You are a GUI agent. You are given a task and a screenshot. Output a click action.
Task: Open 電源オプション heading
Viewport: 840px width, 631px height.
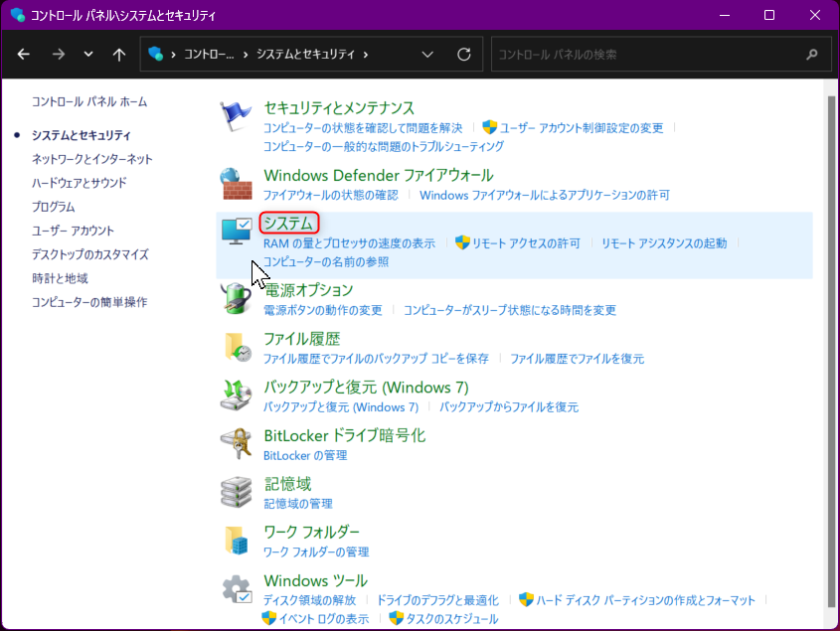coord(308,290)
